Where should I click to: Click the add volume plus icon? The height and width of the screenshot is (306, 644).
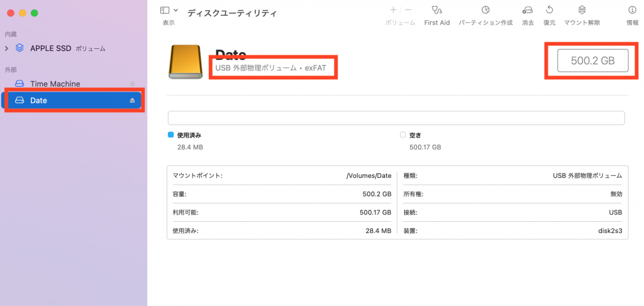pyautogui.click(x=393, y=10)
